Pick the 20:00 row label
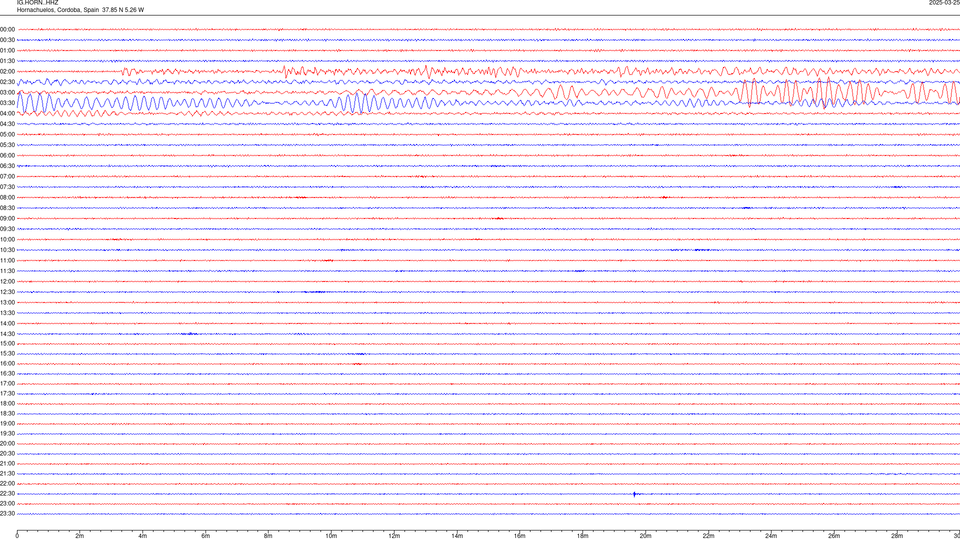960x540 pixels. (x=7, y=443)
